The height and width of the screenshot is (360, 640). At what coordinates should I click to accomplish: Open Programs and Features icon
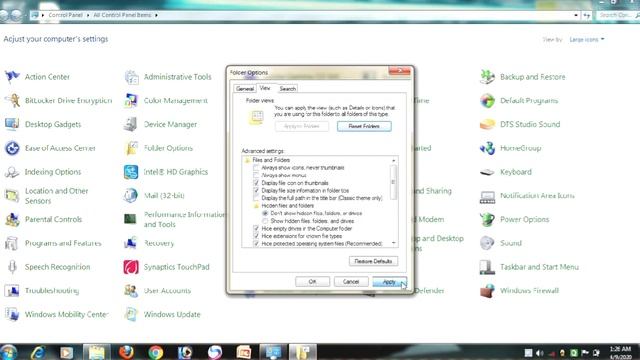pos(12,243)
